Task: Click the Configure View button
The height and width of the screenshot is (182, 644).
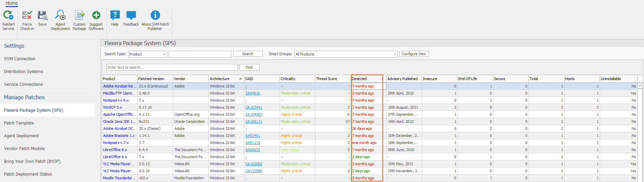Action: (x=414, y=54)
